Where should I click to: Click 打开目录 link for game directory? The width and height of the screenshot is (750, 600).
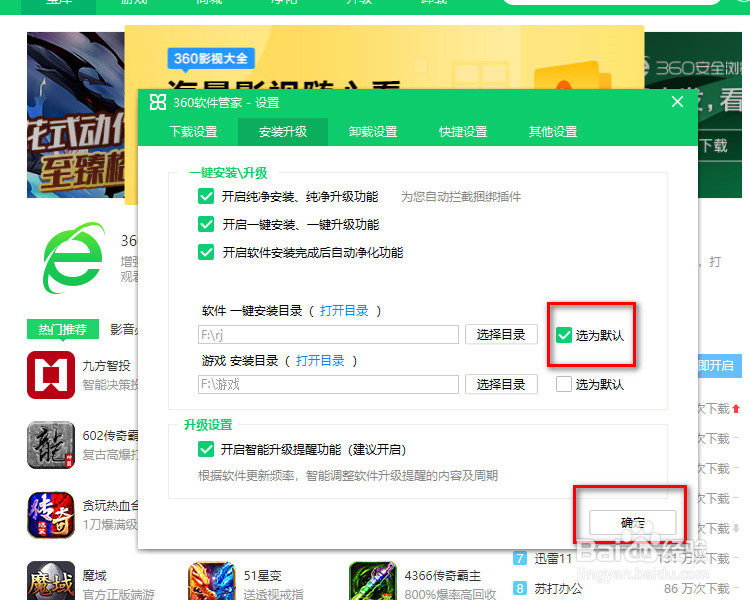click(x=320, y=361)
